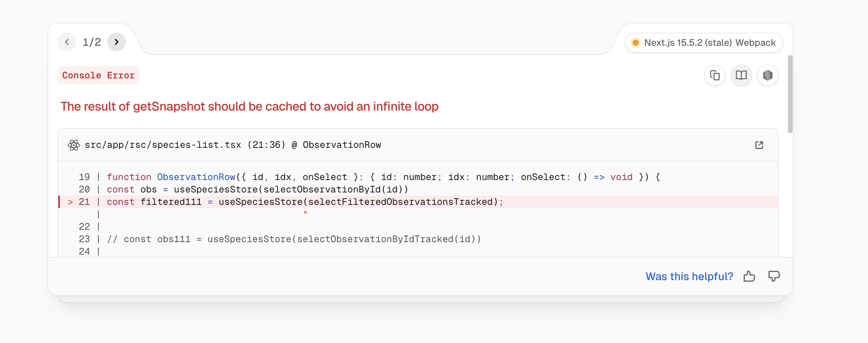Click the React logo beside file path
Image resolution: width=868 pixels, height=343 pixels.
73,145
